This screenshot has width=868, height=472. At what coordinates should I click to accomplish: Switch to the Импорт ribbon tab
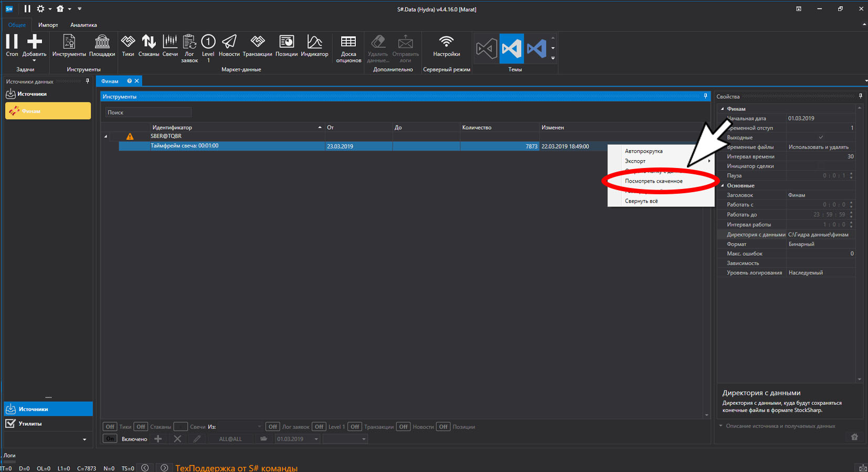tap(48, 25)
